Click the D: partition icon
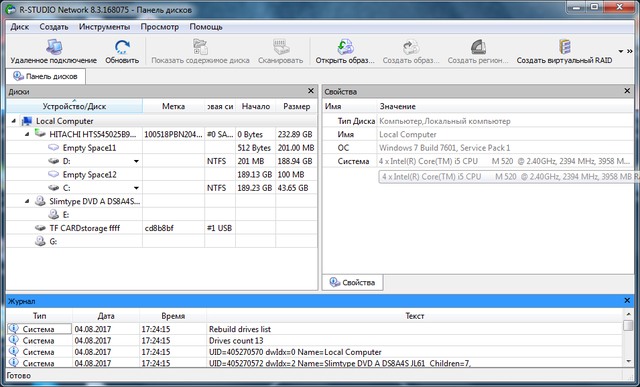The width and height of the screenshot is (640, 387). tap(53, 161)
